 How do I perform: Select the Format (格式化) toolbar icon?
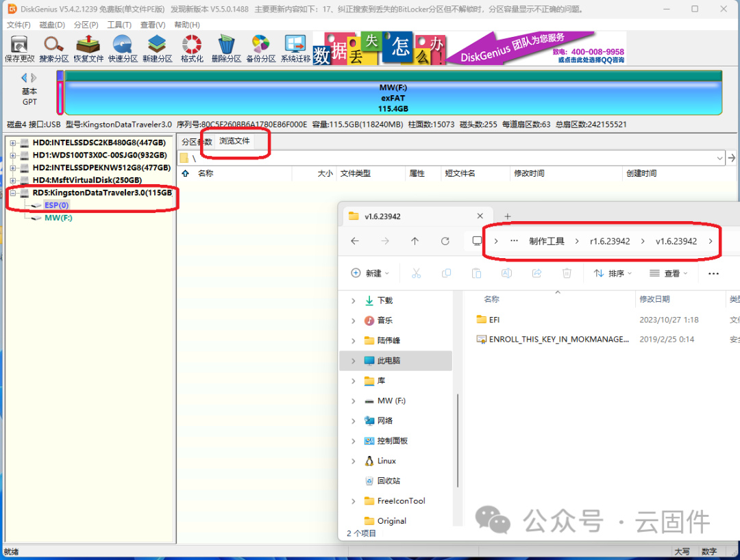pyautogui.click(x=192, y=49)
